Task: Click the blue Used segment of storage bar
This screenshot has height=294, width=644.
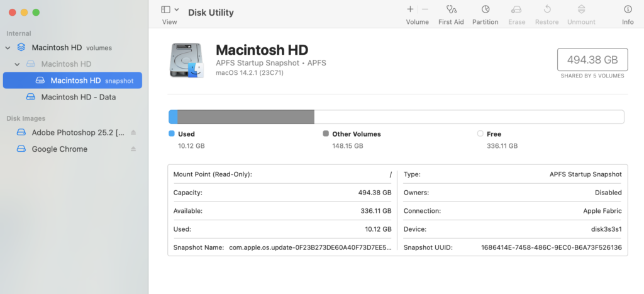Action: point(174,116)
